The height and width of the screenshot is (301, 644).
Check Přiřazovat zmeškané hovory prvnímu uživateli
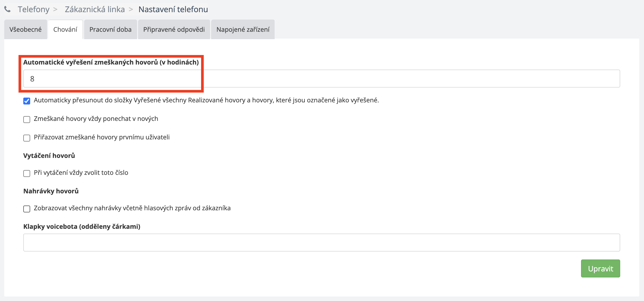pyautogui.click(x=27, y=138)
